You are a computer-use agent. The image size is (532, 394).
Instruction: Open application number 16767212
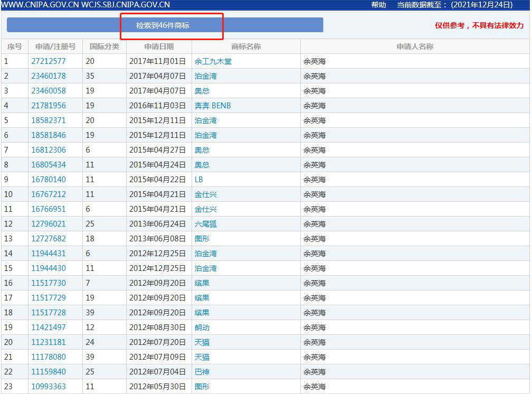tap(49, 194)
